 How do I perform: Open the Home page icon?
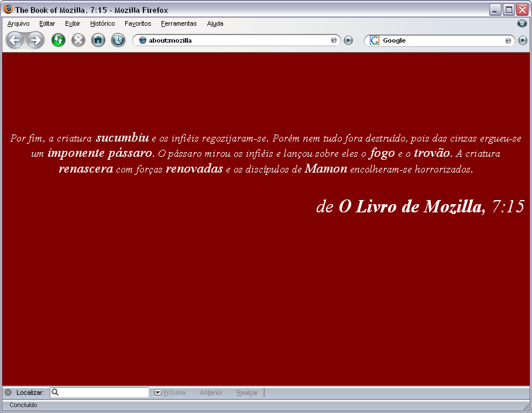click(98, 40)
